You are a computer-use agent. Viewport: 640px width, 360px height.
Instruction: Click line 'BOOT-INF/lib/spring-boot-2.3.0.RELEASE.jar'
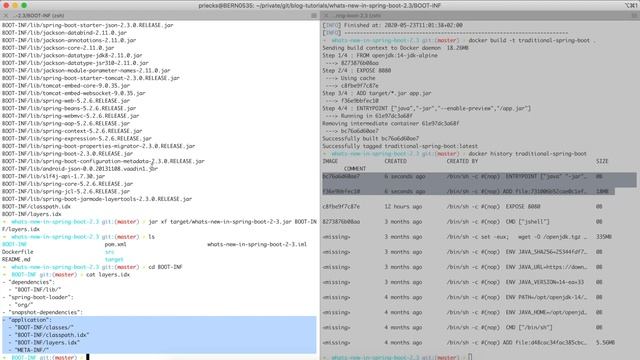point(68,153)
